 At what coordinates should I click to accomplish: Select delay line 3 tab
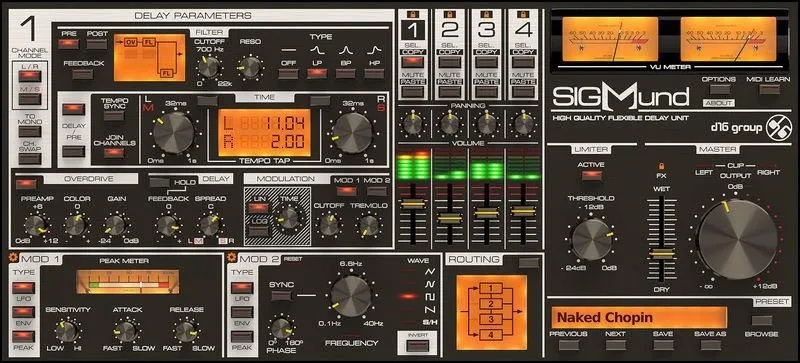[486, 31]
